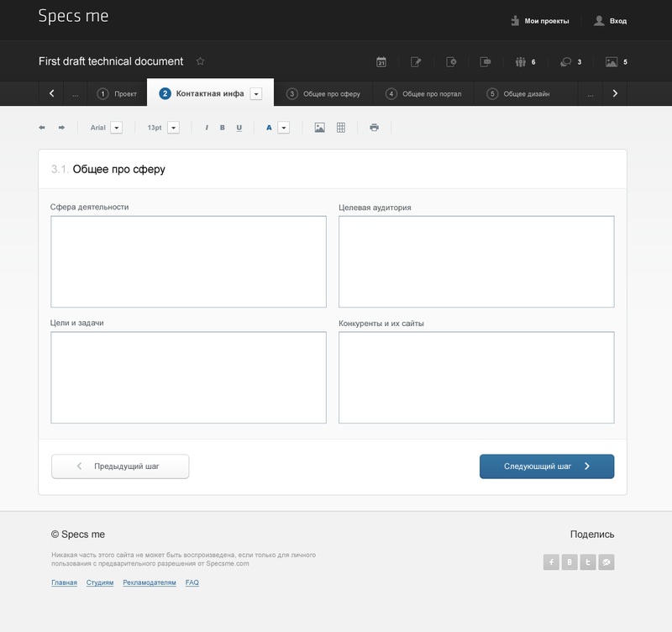Viewport: 672px width, 632px height.
Task: Share via the Twitter icon in footer
Action: point(588,562)
